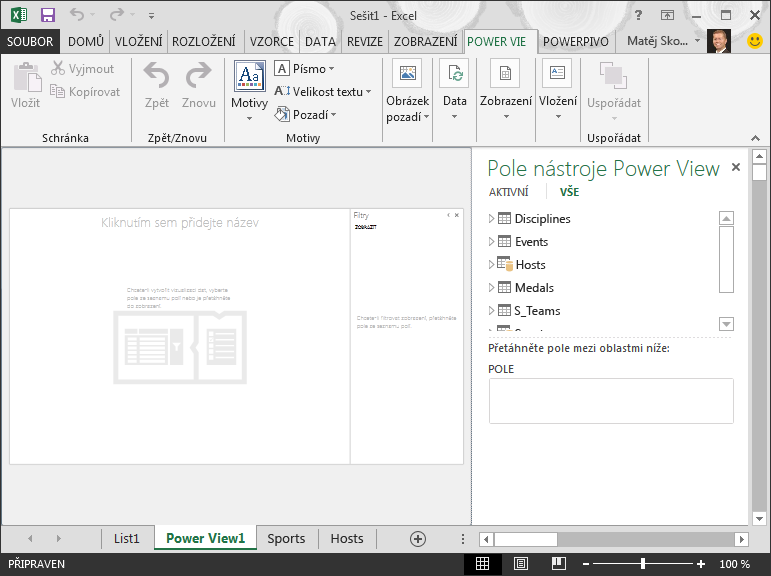This screenshot has height=576, width=771.
Task: Switch to Page Layout view in status bar
Action: click(521, 564)
